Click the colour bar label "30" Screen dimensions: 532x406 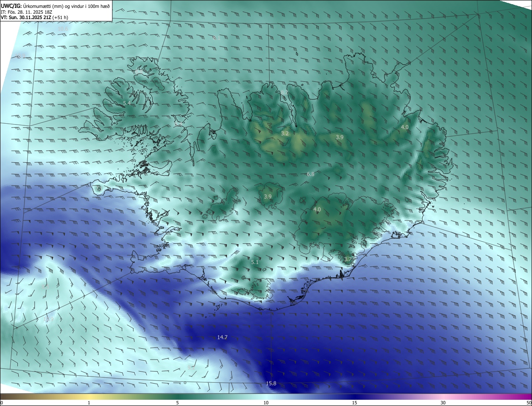click(443, 403)
